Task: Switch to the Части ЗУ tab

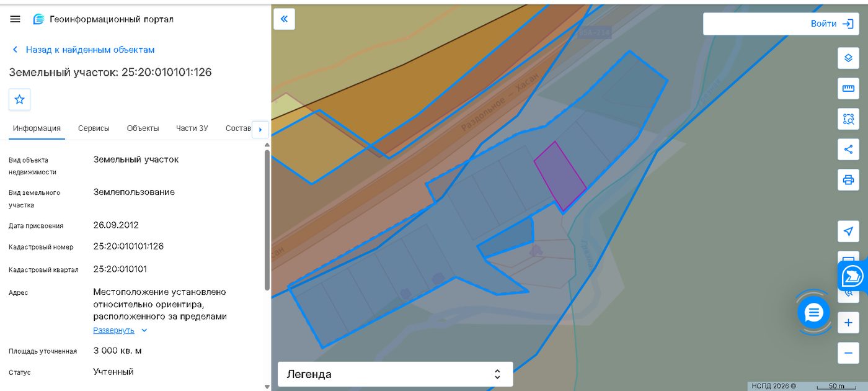Action: (192, 128)
